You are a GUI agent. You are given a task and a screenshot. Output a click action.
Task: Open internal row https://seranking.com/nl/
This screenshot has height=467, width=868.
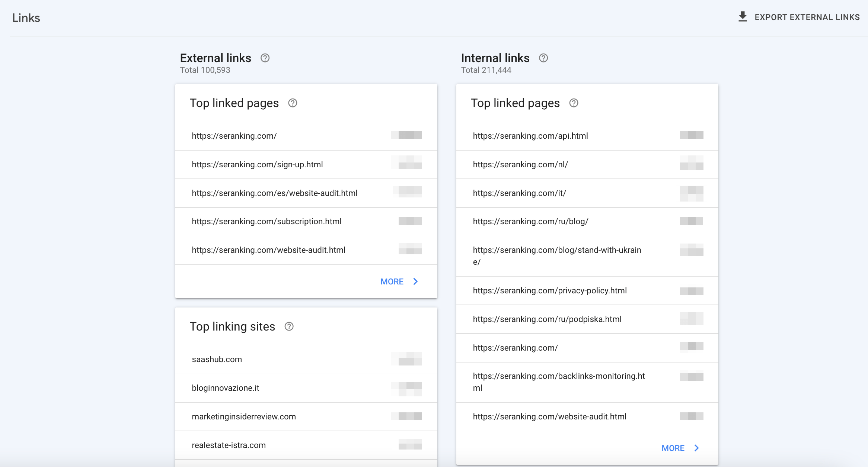pos(587,165)
